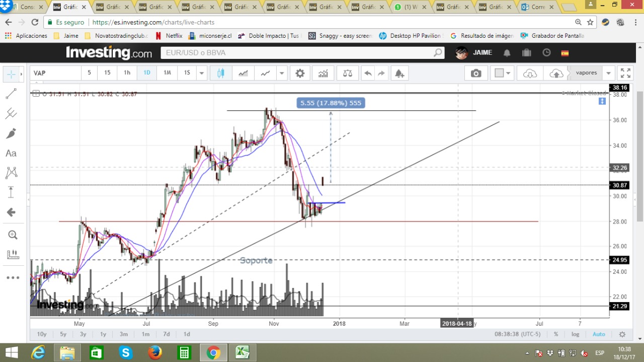Expand the vapores layout dropdown

pos(609,73)
